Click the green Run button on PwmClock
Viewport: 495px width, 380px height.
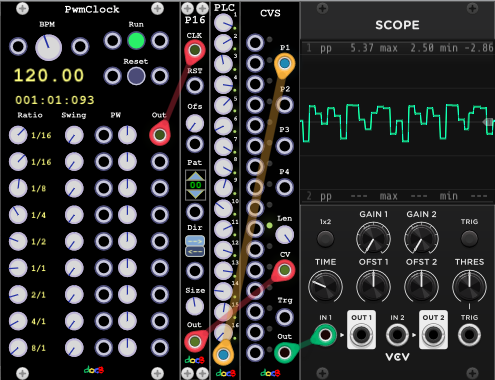point(136,41)
